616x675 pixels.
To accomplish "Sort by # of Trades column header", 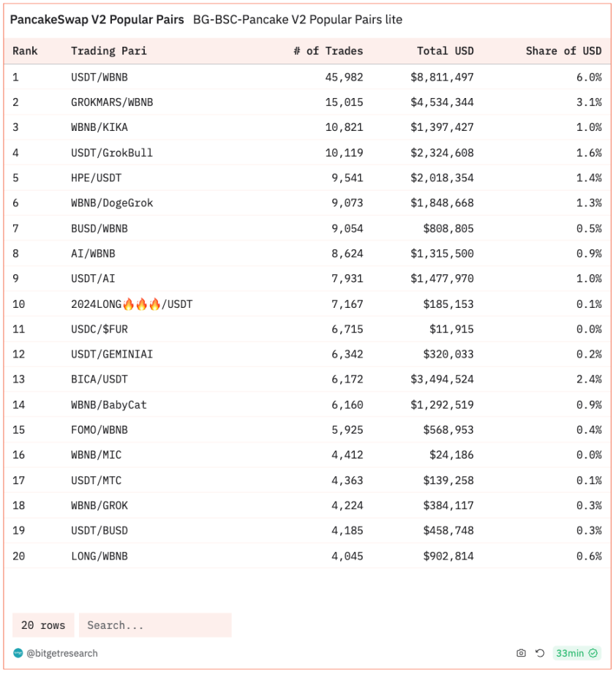I will click(x=328, y=50).
